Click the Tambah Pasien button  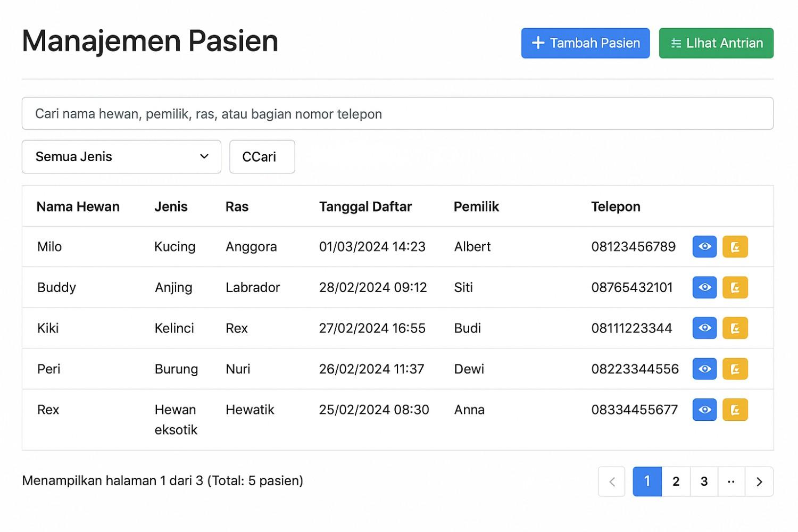(x=585, y=43)
